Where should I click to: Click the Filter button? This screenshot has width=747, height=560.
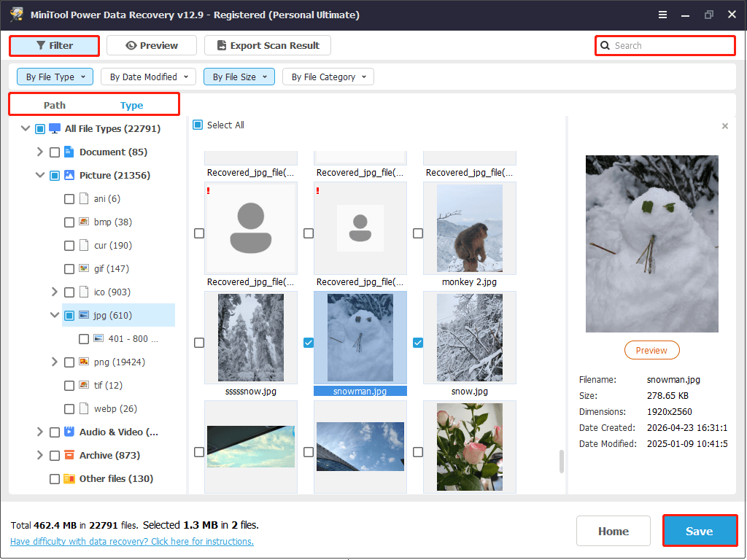coord(54,46)
